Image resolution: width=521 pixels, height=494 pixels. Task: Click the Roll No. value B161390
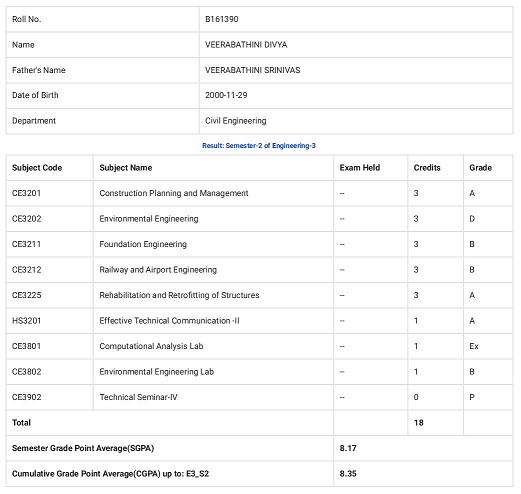coord(222,19)
